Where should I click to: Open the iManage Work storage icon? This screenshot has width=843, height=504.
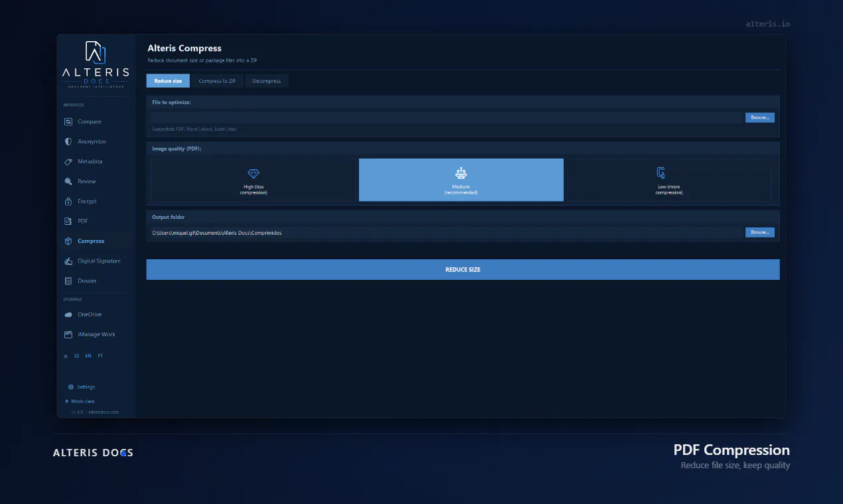68,334
